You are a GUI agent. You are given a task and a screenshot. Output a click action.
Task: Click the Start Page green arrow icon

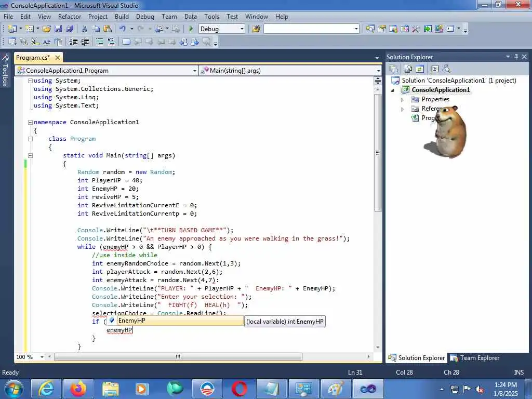click(428, 29)
